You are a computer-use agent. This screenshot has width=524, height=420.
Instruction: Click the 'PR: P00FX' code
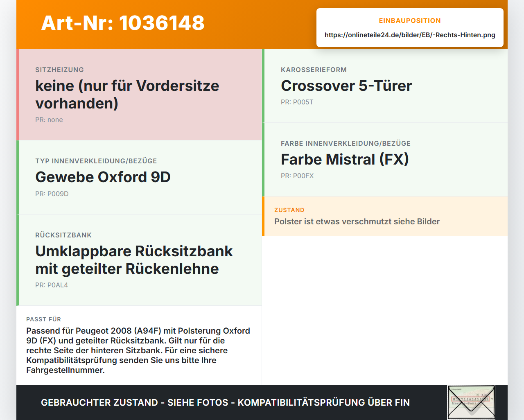coord(297,176)
